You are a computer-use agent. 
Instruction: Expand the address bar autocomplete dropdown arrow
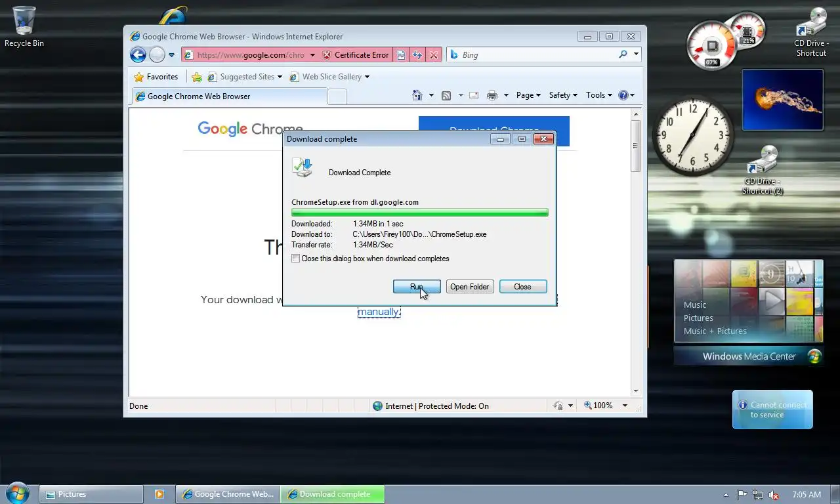312,55
